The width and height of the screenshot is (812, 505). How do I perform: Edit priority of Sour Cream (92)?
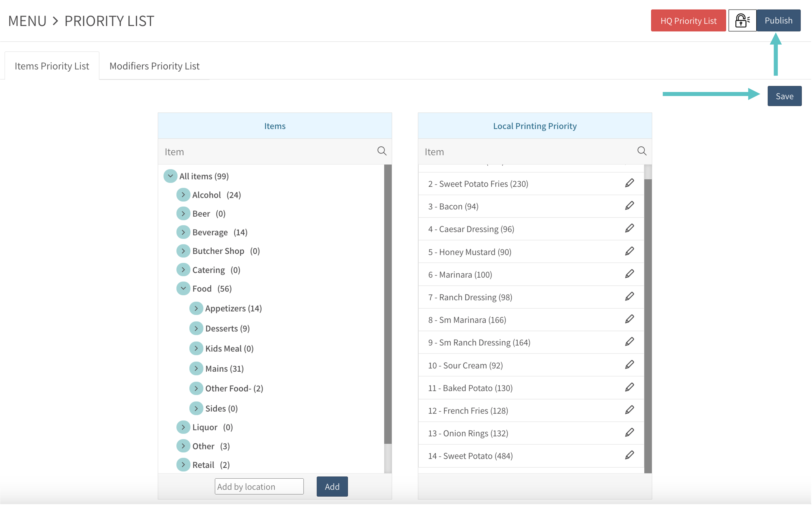click(x=630, y=365)
